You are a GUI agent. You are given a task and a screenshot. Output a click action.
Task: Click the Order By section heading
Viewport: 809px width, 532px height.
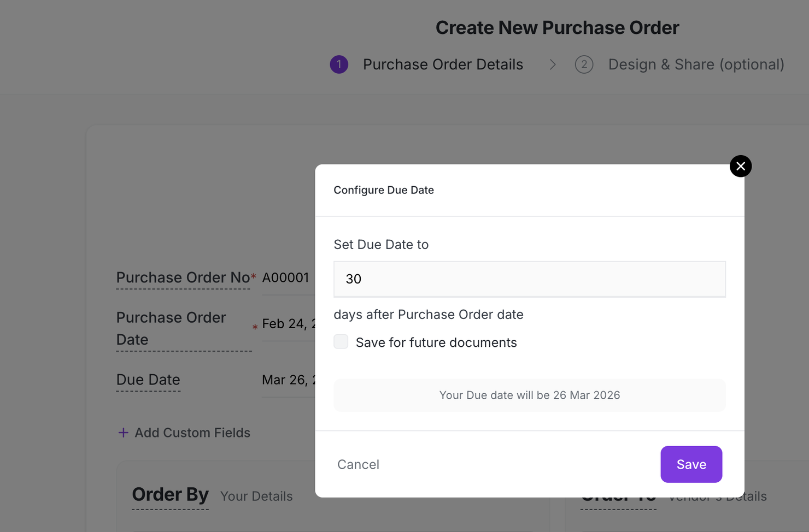[x=170, y=494]
